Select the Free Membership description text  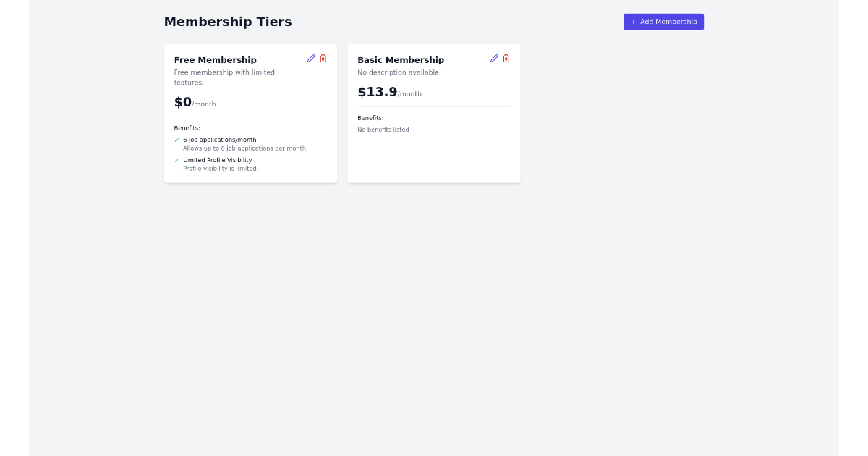tap(224, 77)
